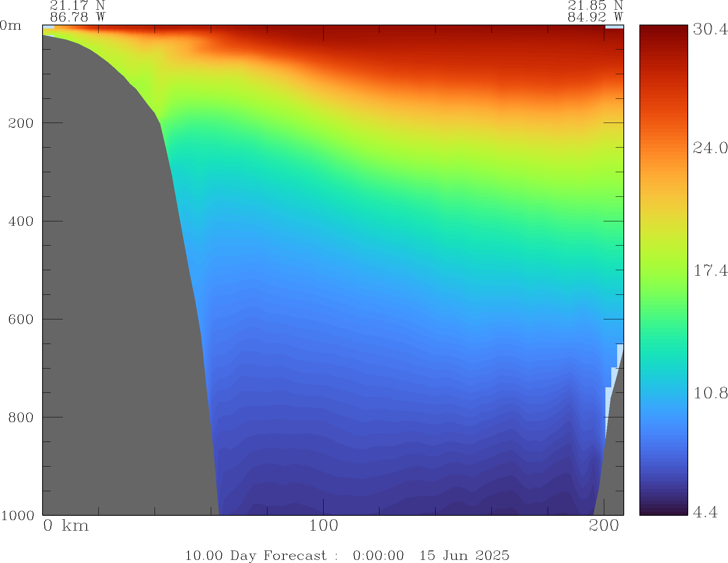The image size is (728, 563).
Task: Click the 21.17 N 86.78 W start coordinates
Action: (77, 11)
